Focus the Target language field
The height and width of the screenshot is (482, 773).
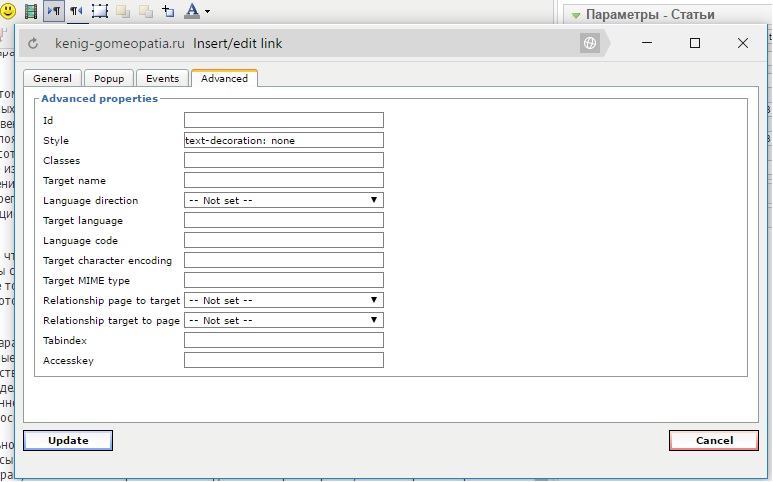283,220
